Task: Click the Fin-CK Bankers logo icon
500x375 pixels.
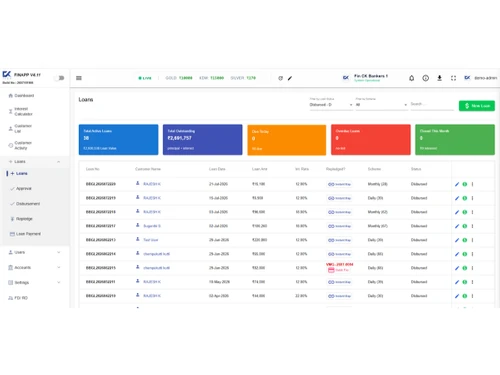Action: click(346, 78)
